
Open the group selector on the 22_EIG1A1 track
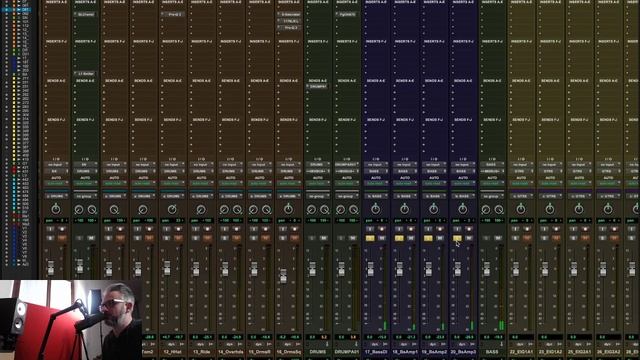[521, 196]
